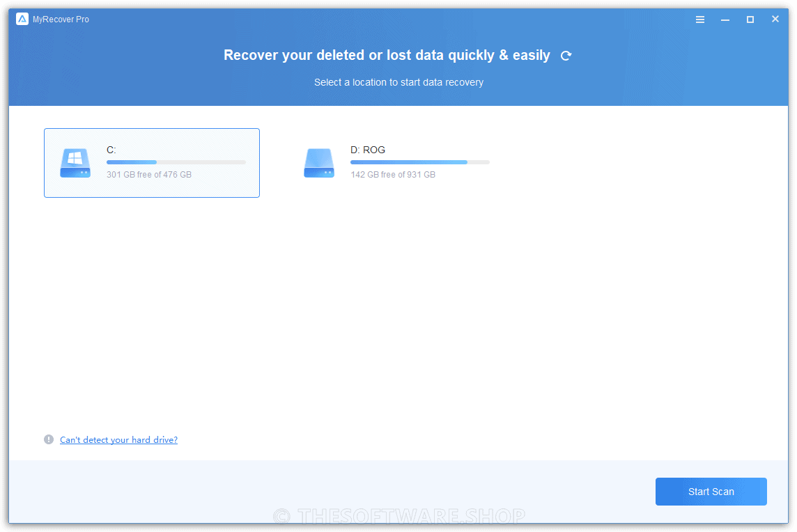Maximize the MyRecover Pro window
The width and height of the screenshot is (797, 532).
pos(750,19)
